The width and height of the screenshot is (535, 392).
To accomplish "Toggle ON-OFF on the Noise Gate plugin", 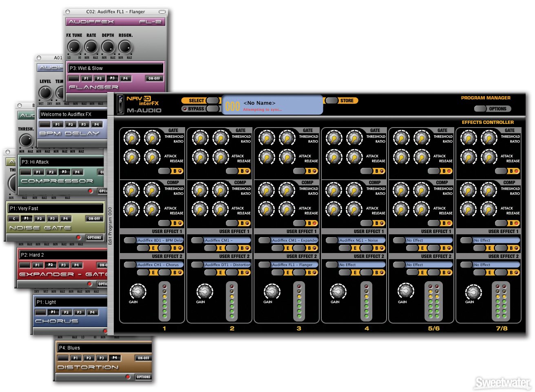I will [94, 219].
